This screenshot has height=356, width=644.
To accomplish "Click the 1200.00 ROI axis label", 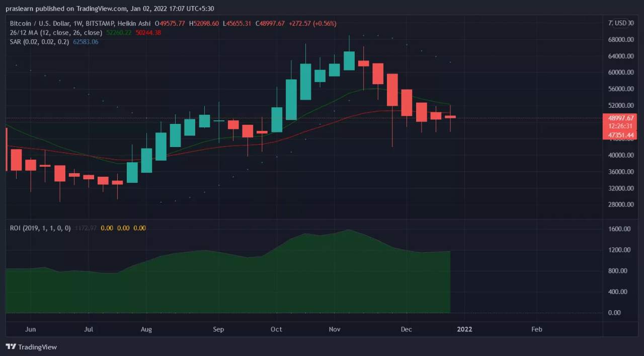I will pos(620,250).
